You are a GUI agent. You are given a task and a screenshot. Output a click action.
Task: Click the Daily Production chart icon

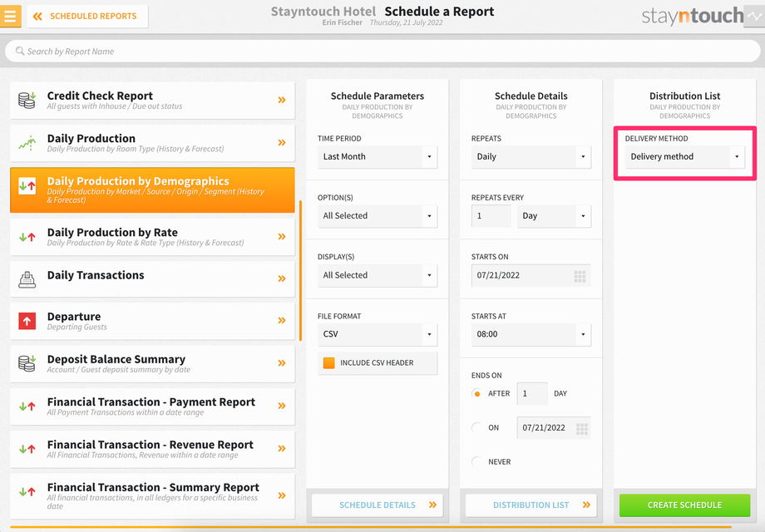click(27, 143)
